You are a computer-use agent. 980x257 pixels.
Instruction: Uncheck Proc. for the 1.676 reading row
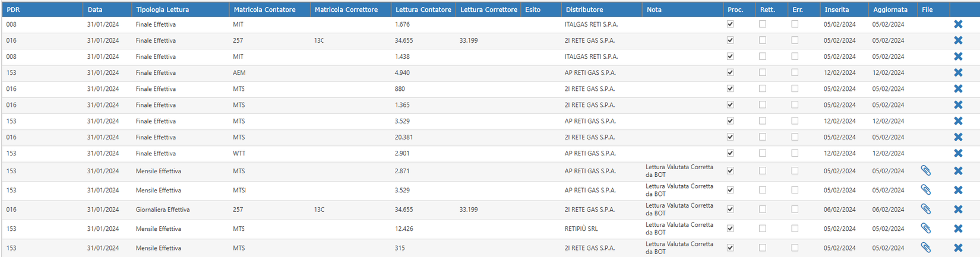click(731, 24)
